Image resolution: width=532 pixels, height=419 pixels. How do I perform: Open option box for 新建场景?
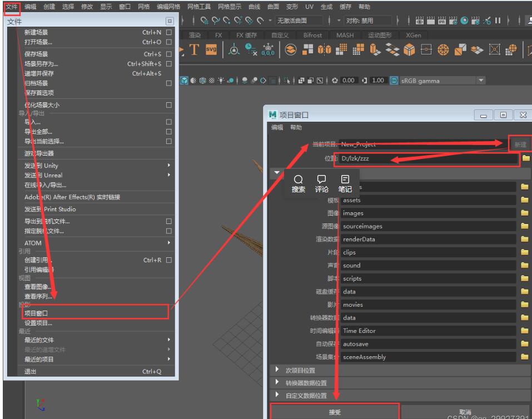[x=168, y=33]
